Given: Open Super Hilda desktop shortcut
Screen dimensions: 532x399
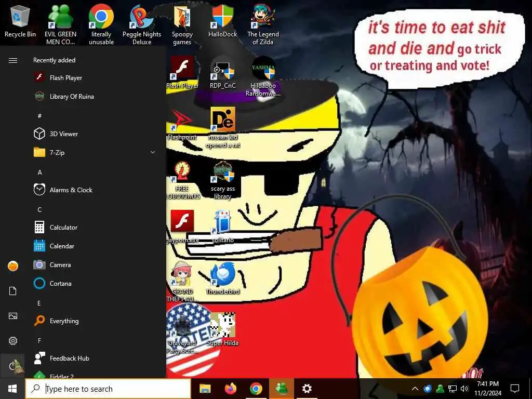Looking at the screenshot, I should 222,330.
